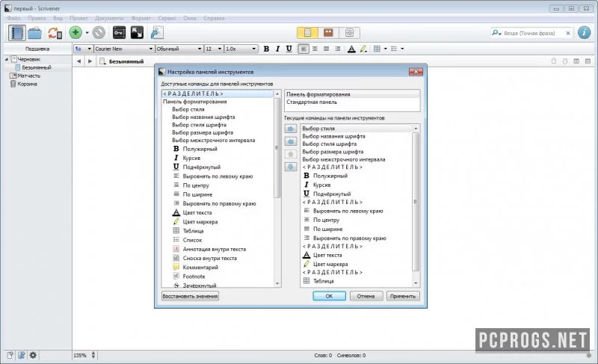Open the style preset dropdown in format bar
Screen dimensions: 598x364
pyautogui.click(x=83, y=49)
